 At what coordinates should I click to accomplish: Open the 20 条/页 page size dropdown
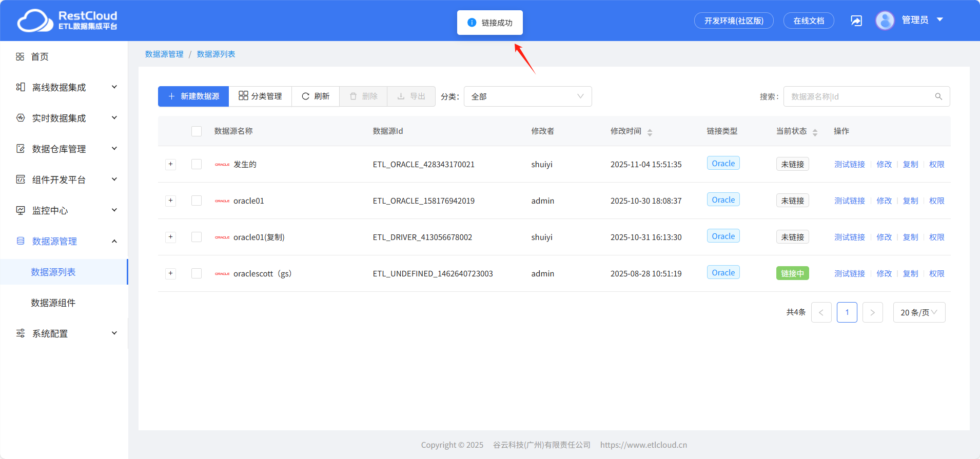tap(919, 312)
